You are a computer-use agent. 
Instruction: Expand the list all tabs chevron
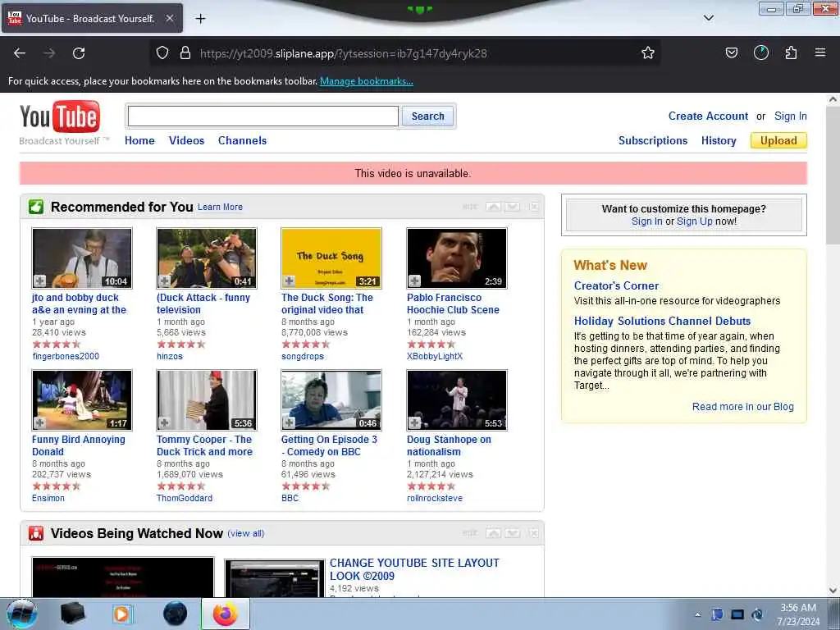pyautogui.click(x=708, y=18)
